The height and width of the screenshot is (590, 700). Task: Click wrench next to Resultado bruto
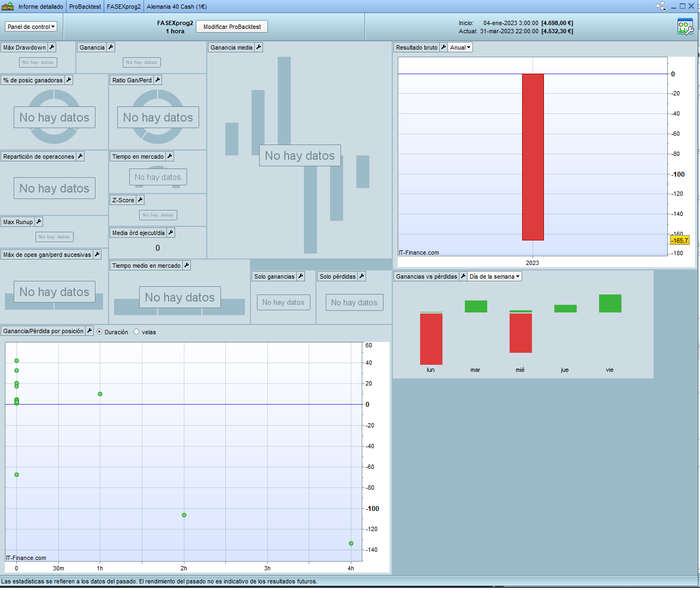click(444, 47)
